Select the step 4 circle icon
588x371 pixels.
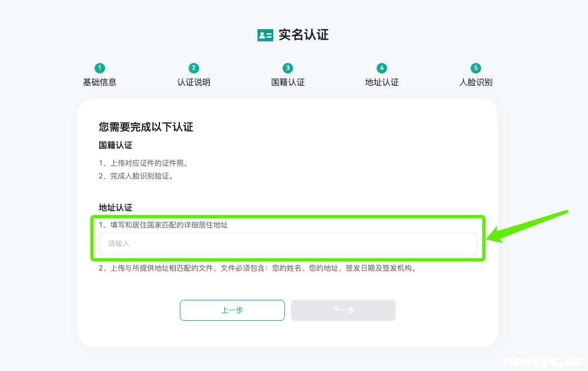(x=382, y=68)
